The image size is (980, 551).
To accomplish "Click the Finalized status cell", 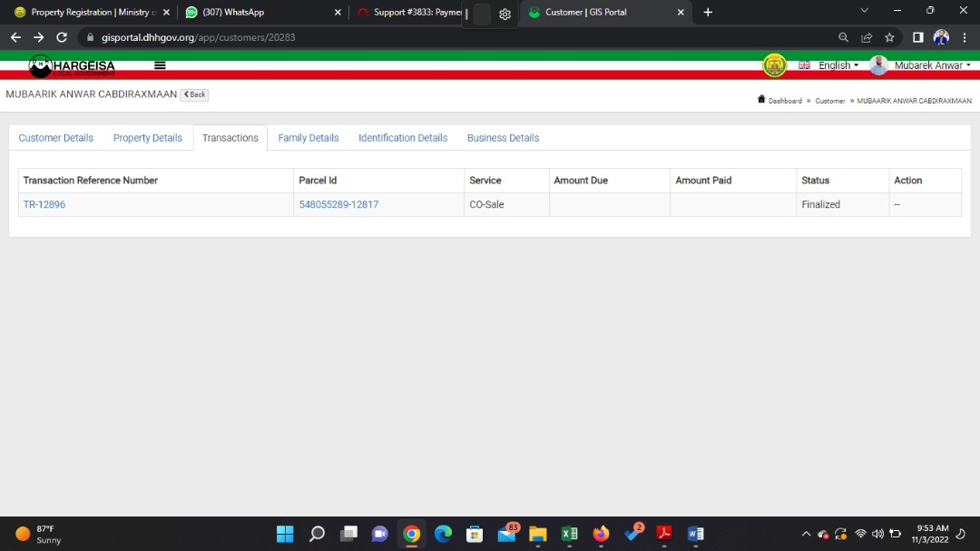I will point(842,204).
